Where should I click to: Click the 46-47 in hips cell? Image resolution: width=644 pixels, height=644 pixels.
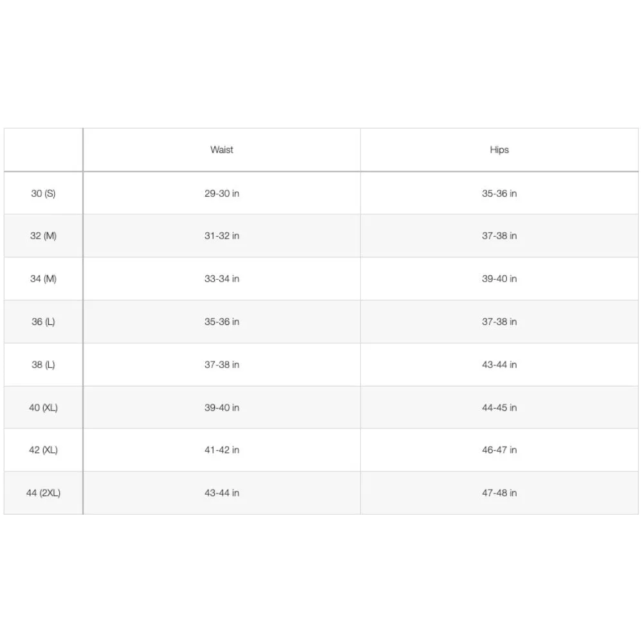[499, 450]
